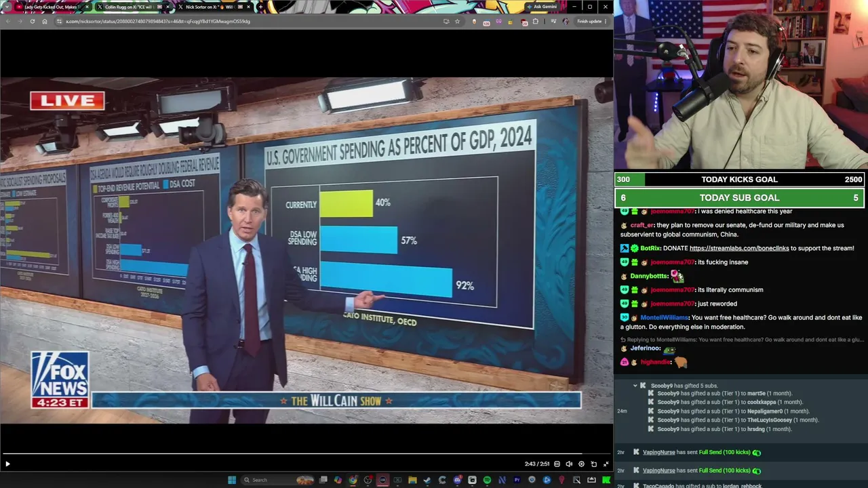Open Premiere Pro from the taskbar

click(517, 480)
